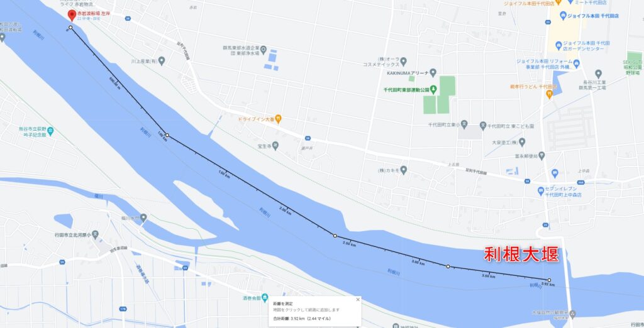
Task: Click the 千代田町立 東こども園 marker
Action: point(484,126)
